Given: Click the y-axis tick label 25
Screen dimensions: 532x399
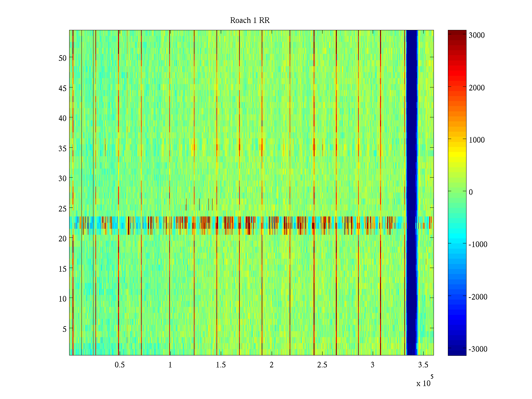Looking at the screenshot, I should (63, 208).
